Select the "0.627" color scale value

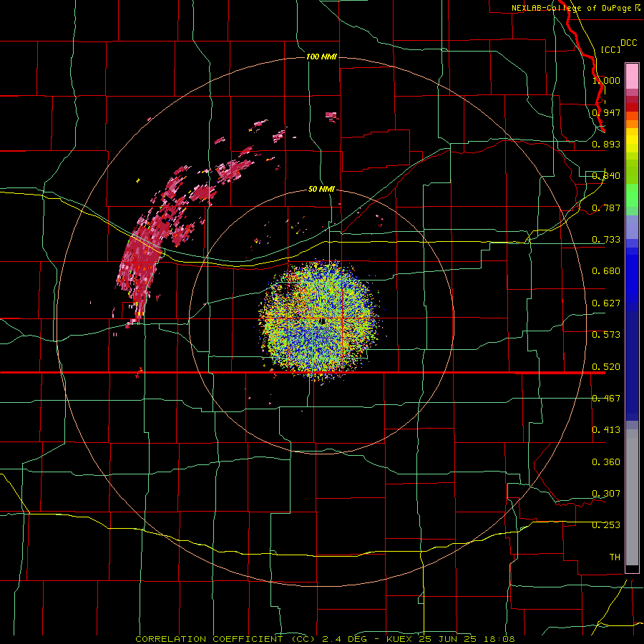tap(606, 303)
